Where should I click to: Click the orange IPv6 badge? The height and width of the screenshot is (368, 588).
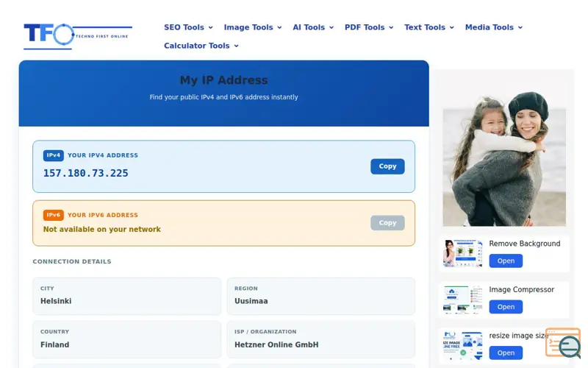click(x=53, y=215)
